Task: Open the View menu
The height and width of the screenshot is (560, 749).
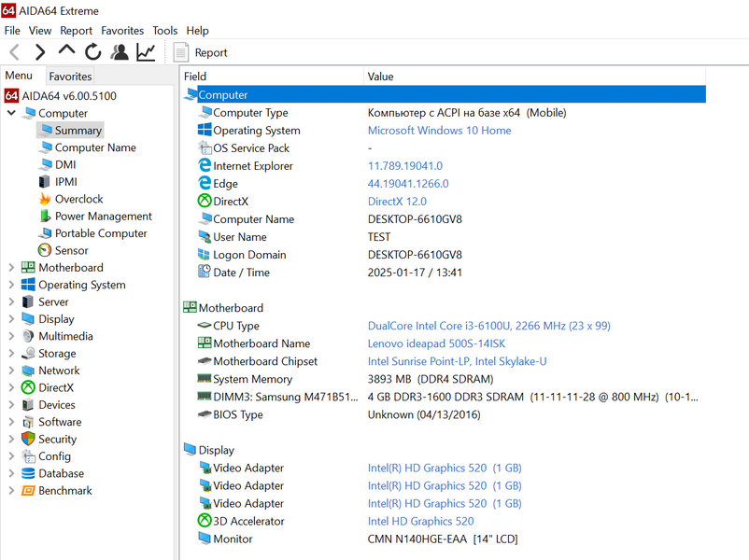Action: click(x=40, y=31)
